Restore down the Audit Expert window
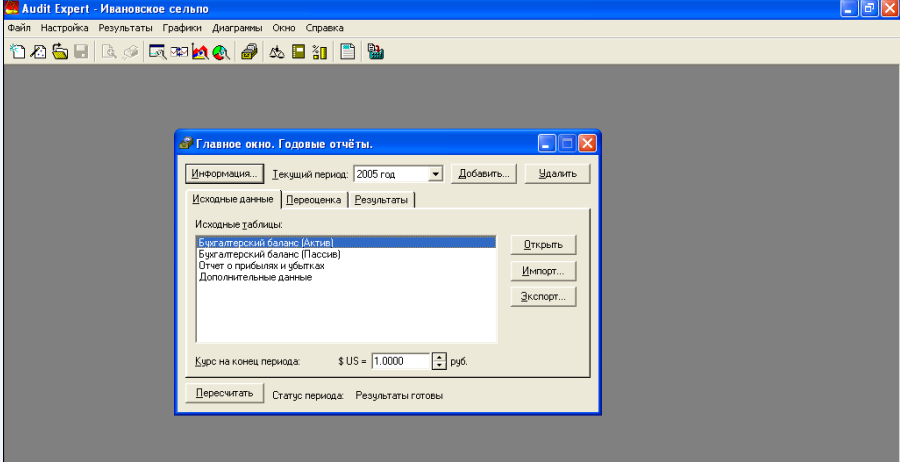Viewport: 900px width, 462px height. point(869,9)
